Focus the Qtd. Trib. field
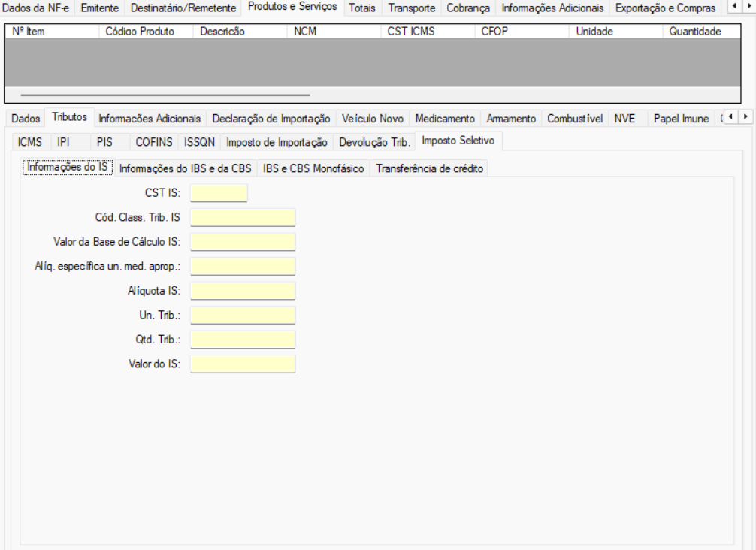This screenshot has width=756, height=550. coord(243,340)
